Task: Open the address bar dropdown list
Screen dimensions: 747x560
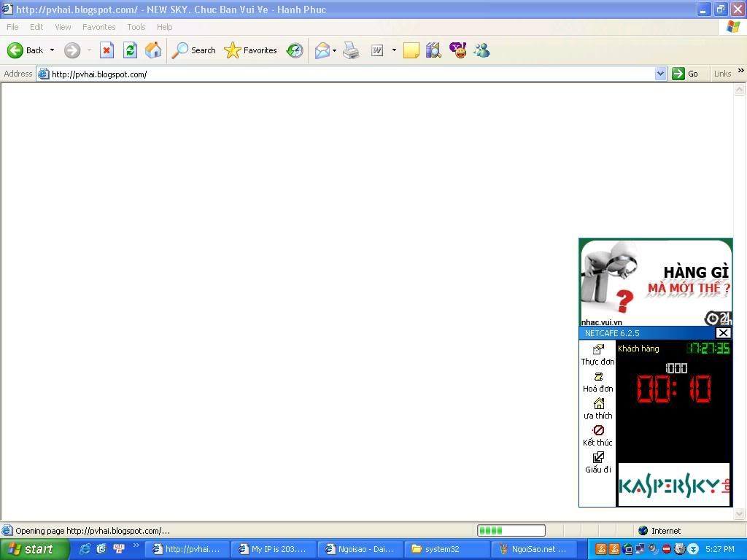Action: pyautogui.click(x=660, y=74)
